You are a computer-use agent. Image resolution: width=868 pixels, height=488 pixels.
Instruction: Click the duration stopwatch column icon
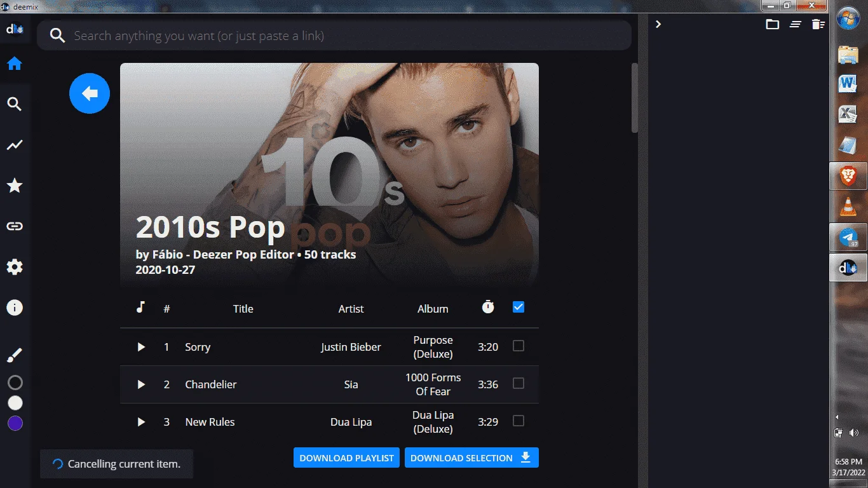[488, 307]
